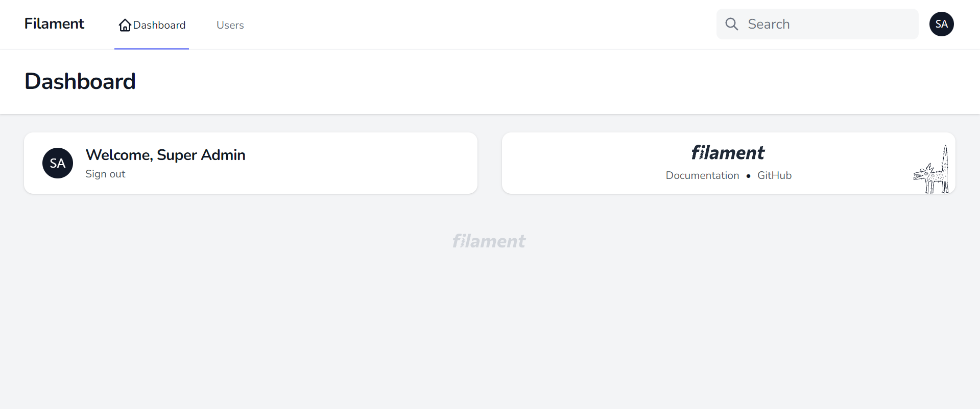Click the bullet between Documentation and GitHub
This screenshot has height=409, width=980.
[749, 176]
